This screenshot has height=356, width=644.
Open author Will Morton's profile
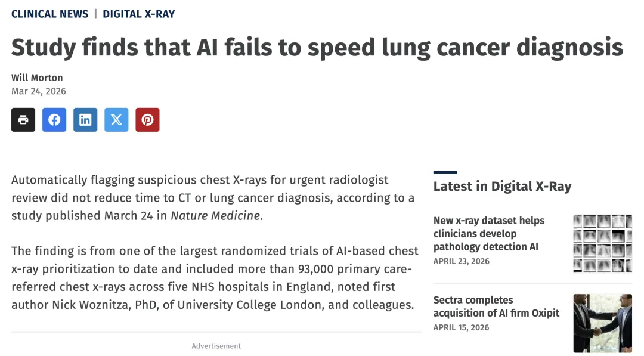point(37,78)
